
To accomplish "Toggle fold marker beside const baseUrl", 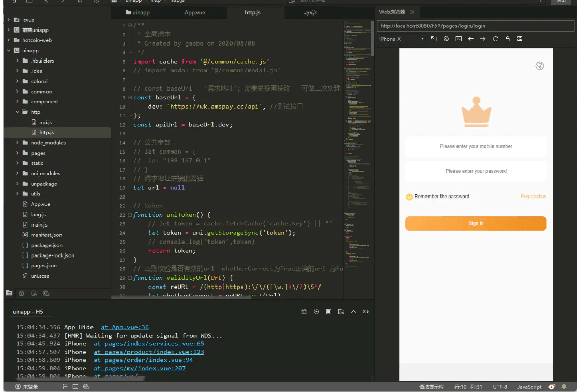I will point(129,98).
